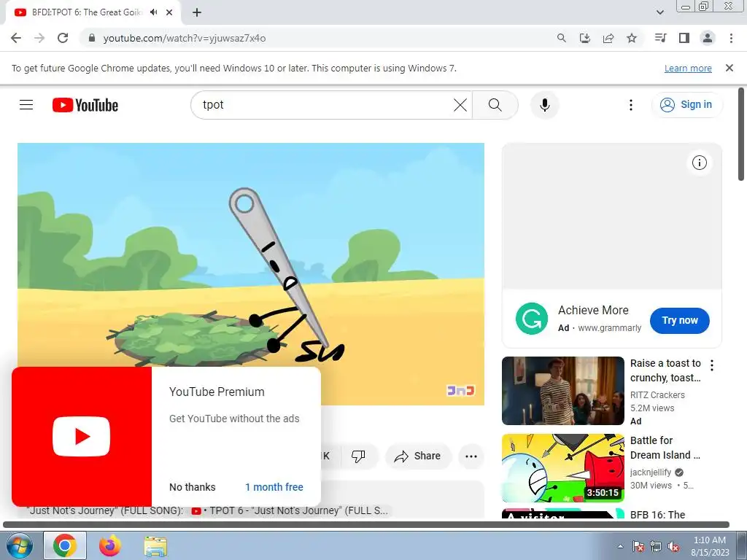The width and height of the screenshot is (747, 560).
Task: Open more actions ellipsis under the video
Action: (x=471, y=456)
